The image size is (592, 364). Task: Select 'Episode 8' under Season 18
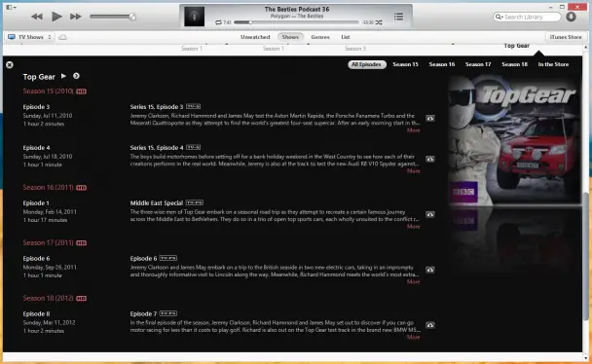(x=36, y=313)
